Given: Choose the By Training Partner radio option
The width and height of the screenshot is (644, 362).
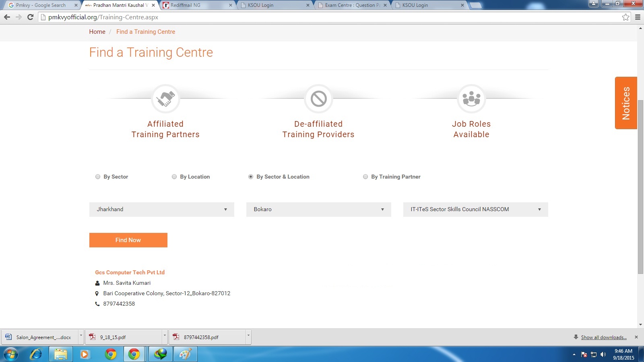Looking at the screenshot, I should pyautogui.click(x=365, y=177).
